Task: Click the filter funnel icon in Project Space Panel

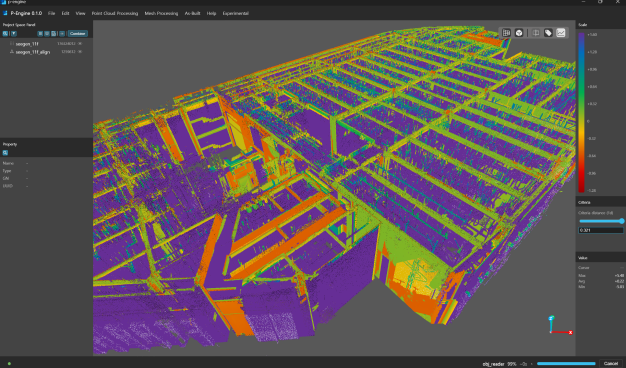Action: [x=14, y=34]
